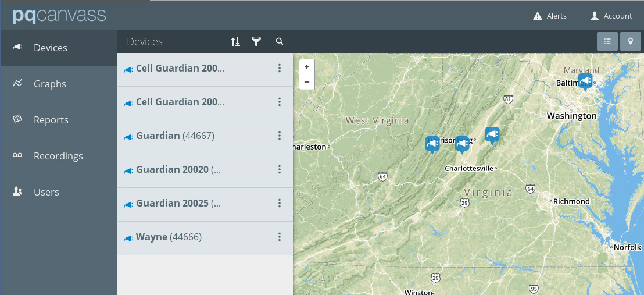Viewport: 644px width, 295px height.
Task: Click the Devices panel header title
Action: [x=145, y=41]
